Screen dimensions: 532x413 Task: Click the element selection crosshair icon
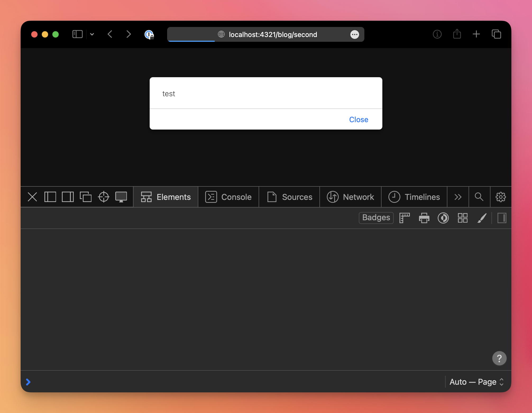(103, 197)
